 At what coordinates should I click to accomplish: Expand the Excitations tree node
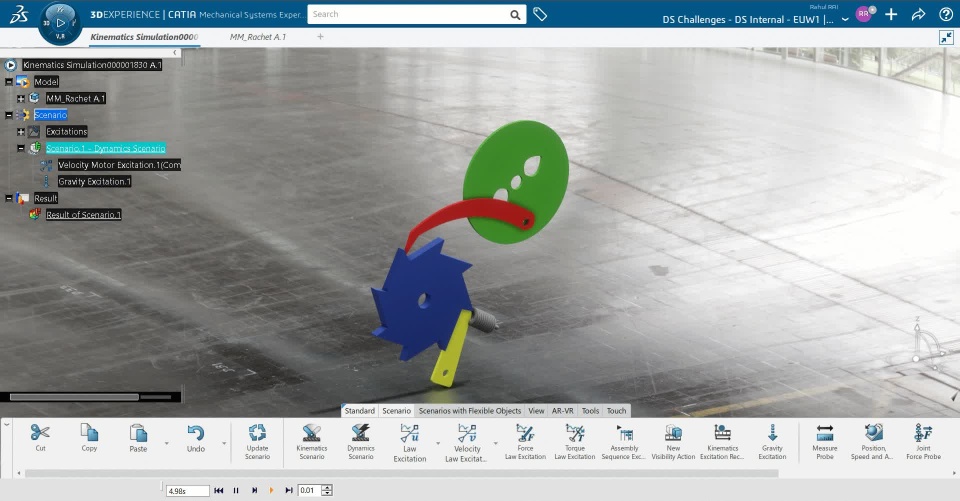tap(21, 131)
